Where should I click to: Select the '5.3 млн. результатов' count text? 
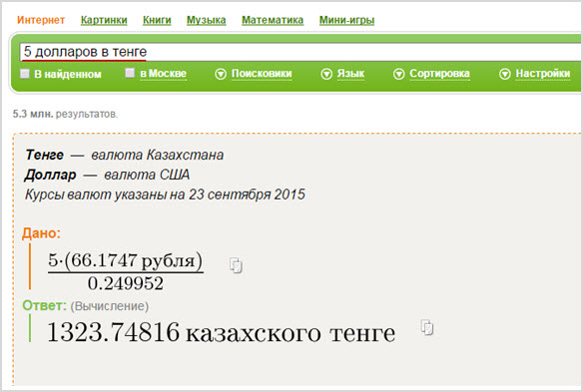coord(65,114)
